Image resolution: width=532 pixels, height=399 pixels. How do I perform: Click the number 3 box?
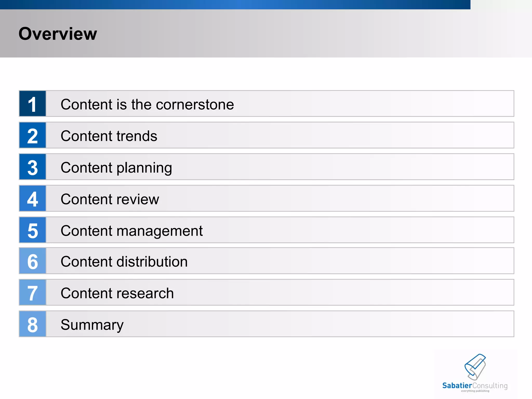pyautogui.click(x=32, y=167)
